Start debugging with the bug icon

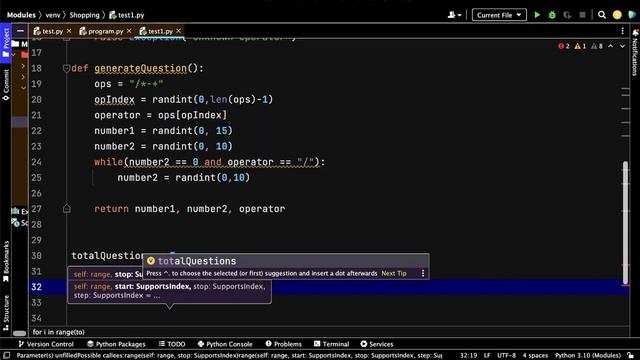click(x=552, y=15)
